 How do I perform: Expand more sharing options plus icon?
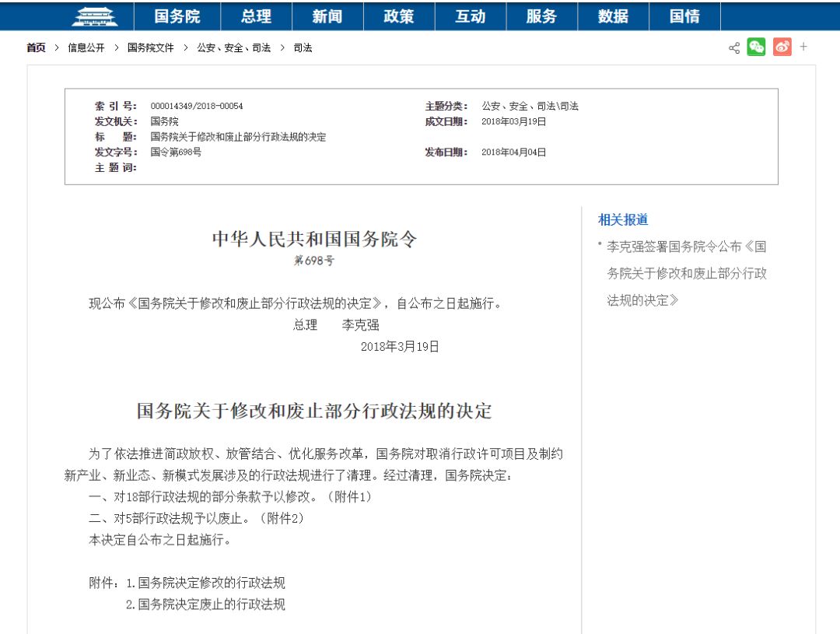pyautogui.click(x=803, y=47)
